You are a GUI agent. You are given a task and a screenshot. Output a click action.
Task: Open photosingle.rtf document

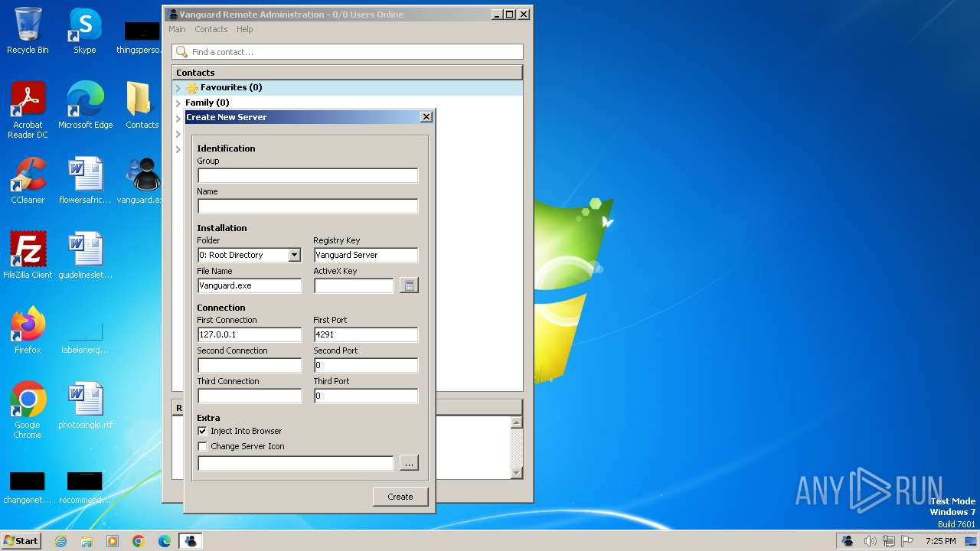(x=85, y=406)
